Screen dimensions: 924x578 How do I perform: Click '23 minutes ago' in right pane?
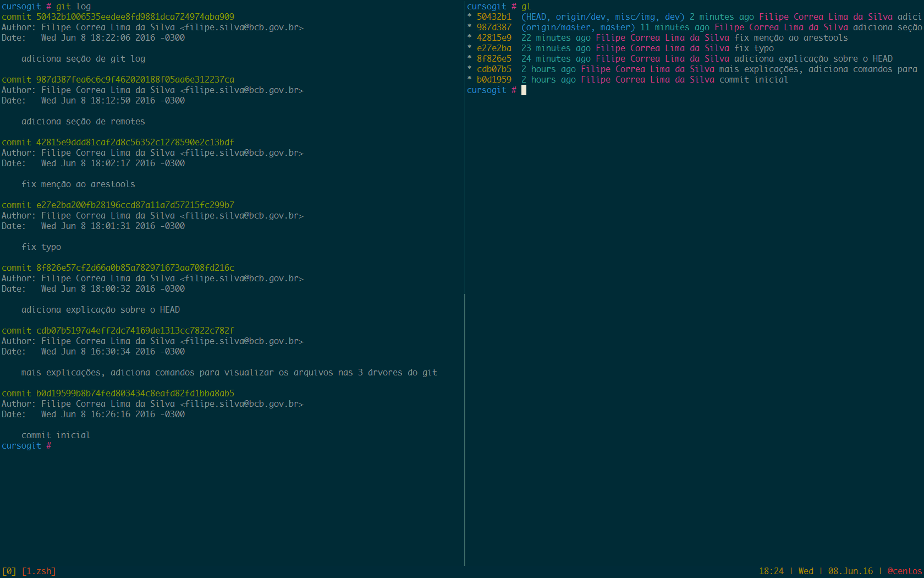[556, 48]
